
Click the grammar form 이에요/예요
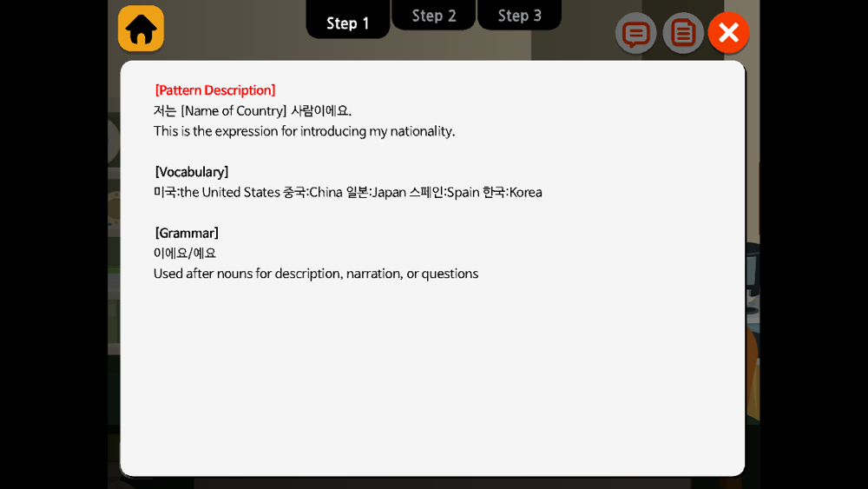185,253
